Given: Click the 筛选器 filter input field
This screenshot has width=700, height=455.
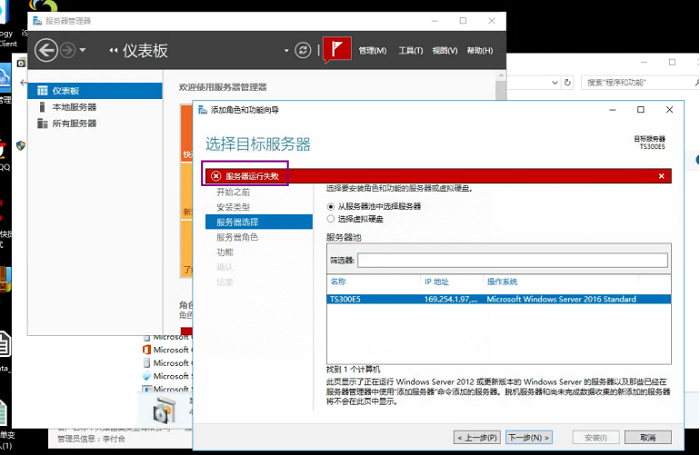Looking at the screenshot, I should tap(512, 260).
